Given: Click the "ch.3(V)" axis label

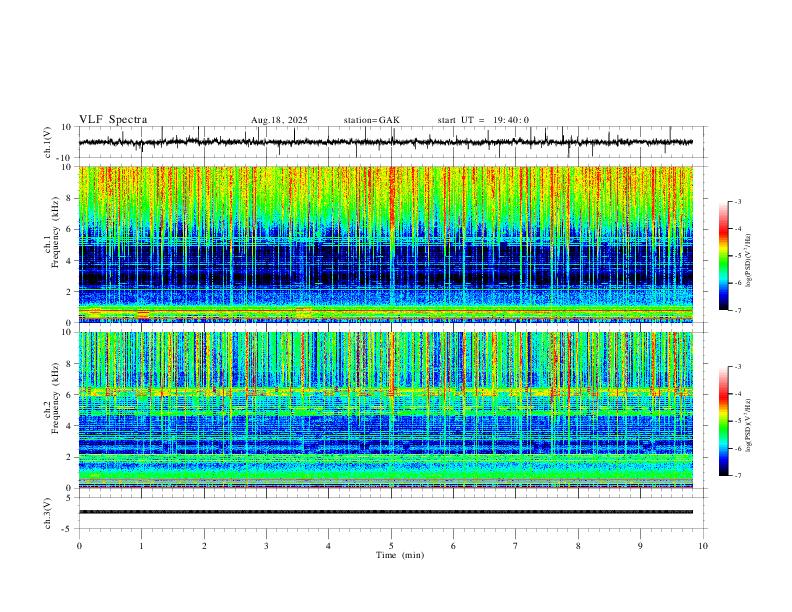Looking at the screenshot, I should [48, 513].
